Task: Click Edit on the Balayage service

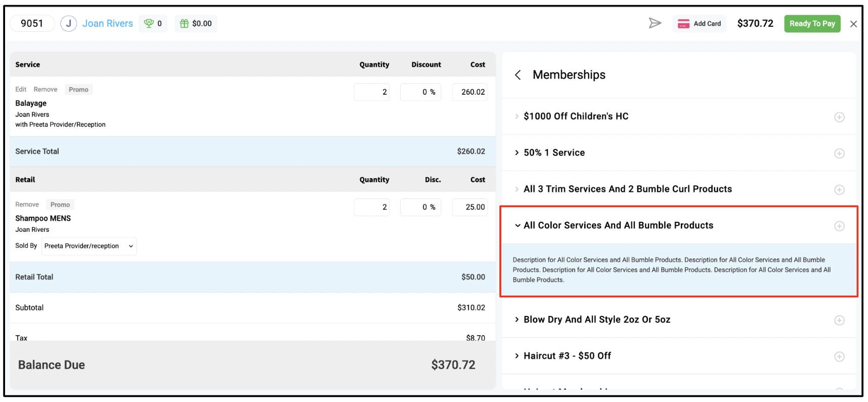Action: click(x=21, y=90)
